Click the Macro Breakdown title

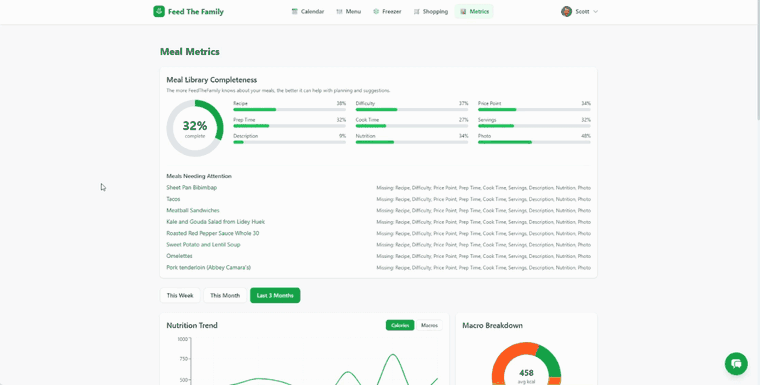[492, 325]
